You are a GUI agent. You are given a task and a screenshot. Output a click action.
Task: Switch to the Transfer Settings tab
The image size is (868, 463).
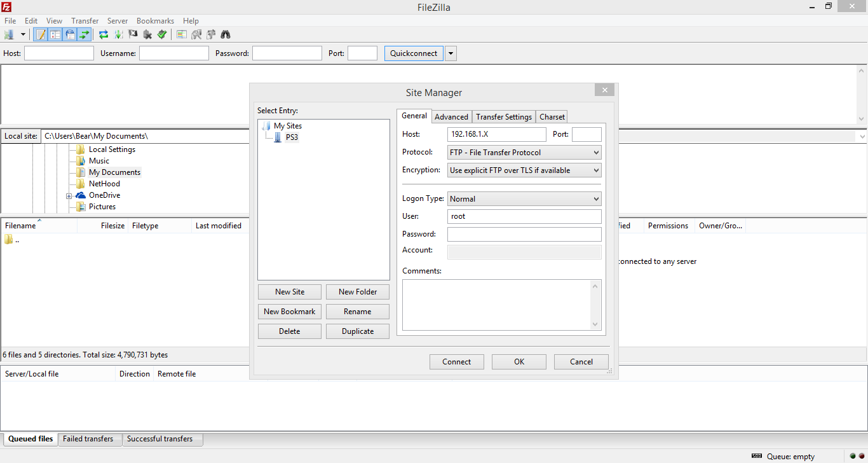click(x=504, y=117)
